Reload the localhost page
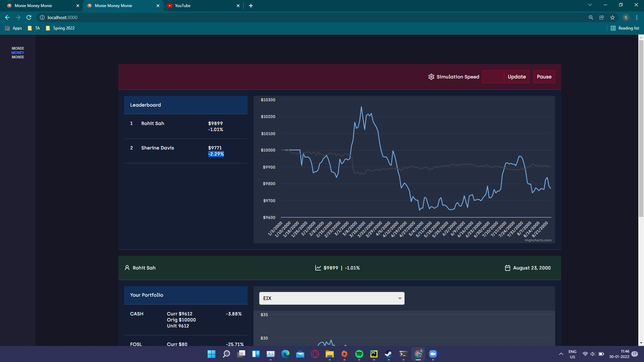The height and width of the screenshot is (362, 644). coord(29,17)
